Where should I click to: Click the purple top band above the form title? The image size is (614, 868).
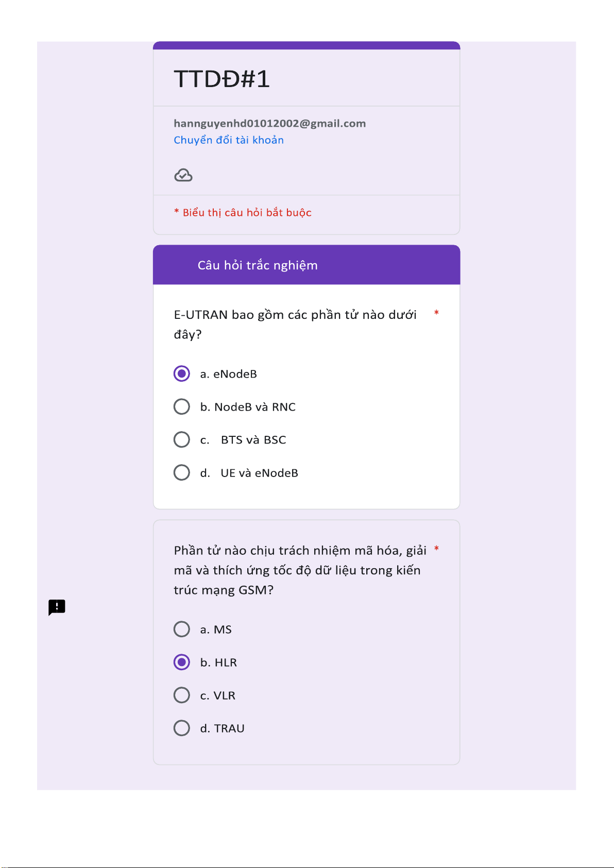tap(306, 45)
